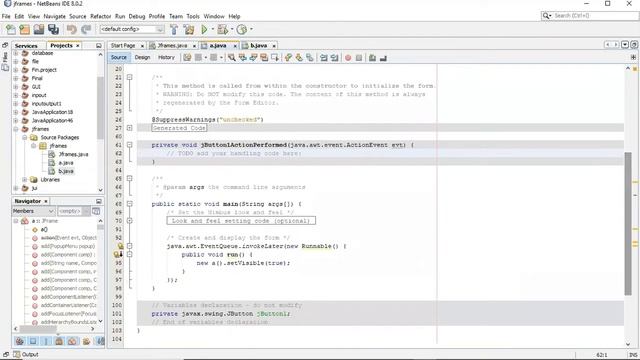This screenshot has height=360, width=640.
Task: Open the Refactor menu
Action: pos(100,16)
